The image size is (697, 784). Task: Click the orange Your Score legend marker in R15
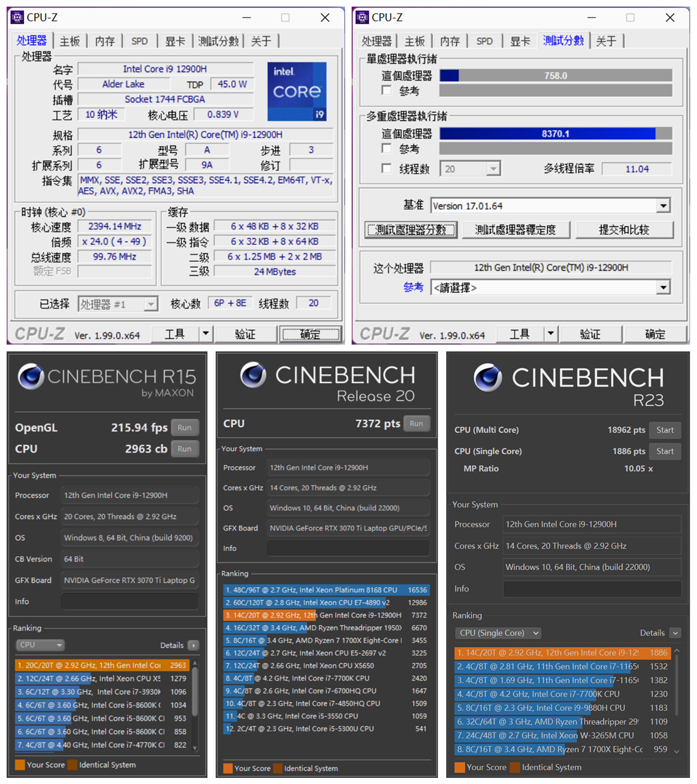(x=20, y=764)
